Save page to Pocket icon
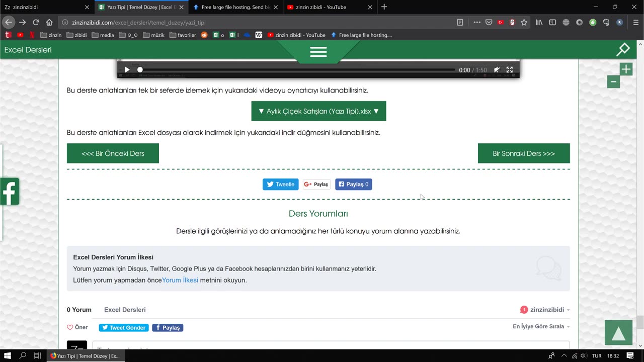The height and width of the screenshot is (362, 644). (x=489, y=22)
